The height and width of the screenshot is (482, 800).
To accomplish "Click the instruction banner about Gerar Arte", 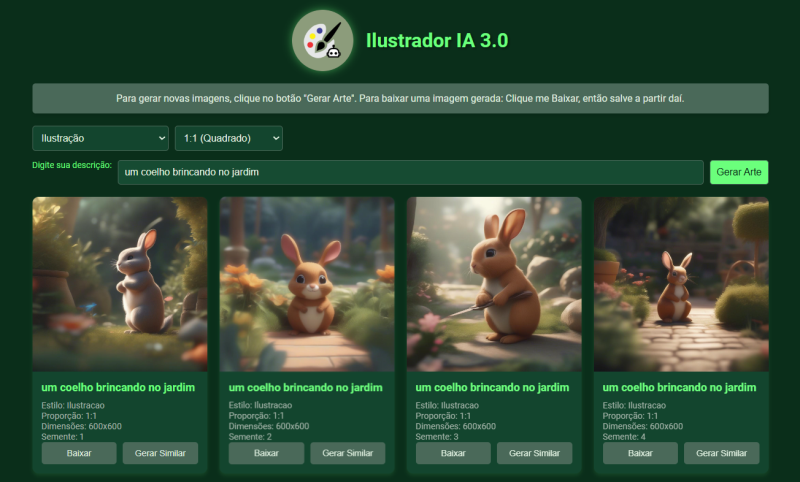I will pyautogui.click(x=400, y=98).
